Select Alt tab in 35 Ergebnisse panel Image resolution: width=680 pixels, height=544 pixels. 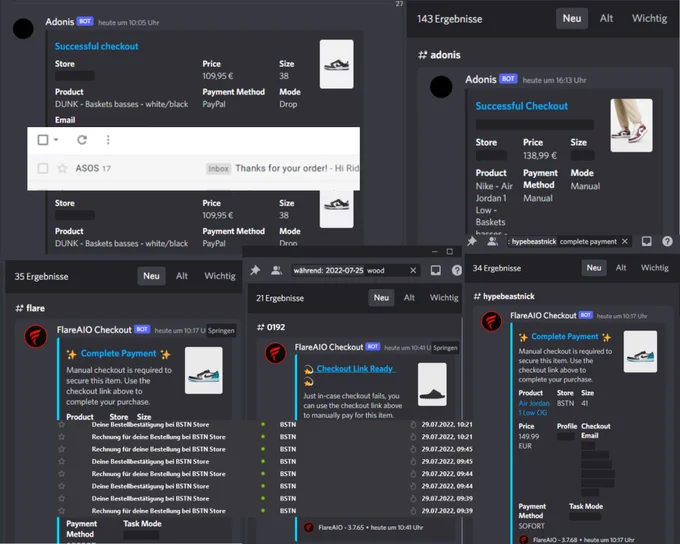click(182, 276)
